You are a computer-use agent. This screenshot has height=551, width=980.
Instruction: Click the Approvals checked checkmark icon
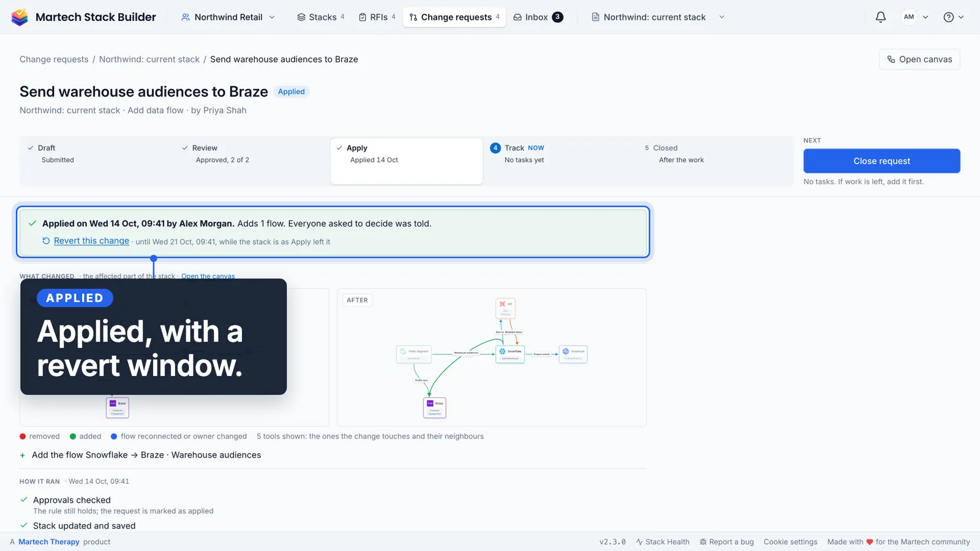click(x=24, y=500)
